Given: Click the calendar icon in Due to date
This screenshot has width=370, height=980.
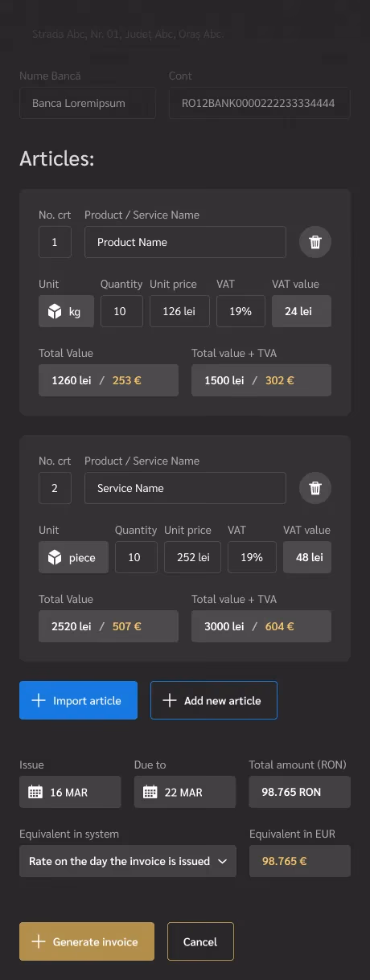Looking at the screenshot, I should 150,792.
